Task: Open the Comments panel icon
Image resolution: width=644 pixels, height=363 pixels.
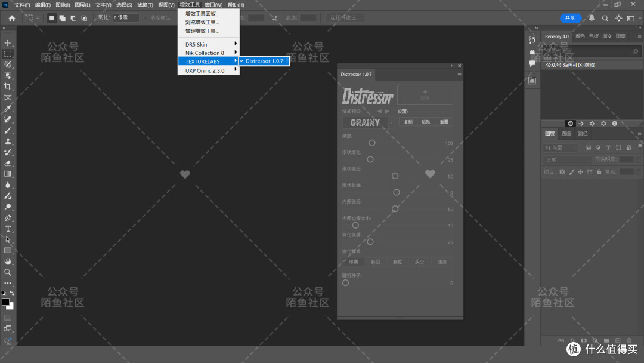Action: [x=532, y=63]
